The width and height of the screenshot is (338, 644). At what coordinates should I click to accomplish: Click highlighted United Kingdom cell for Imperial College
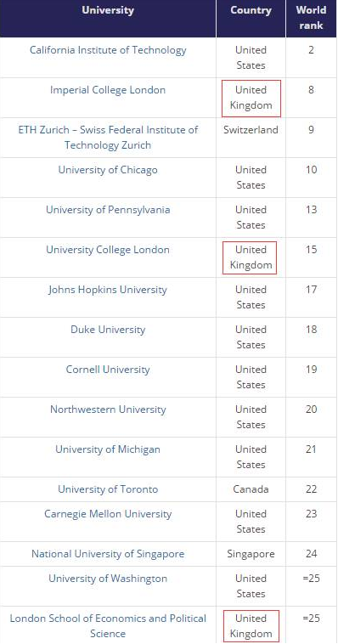coord(251,98)
